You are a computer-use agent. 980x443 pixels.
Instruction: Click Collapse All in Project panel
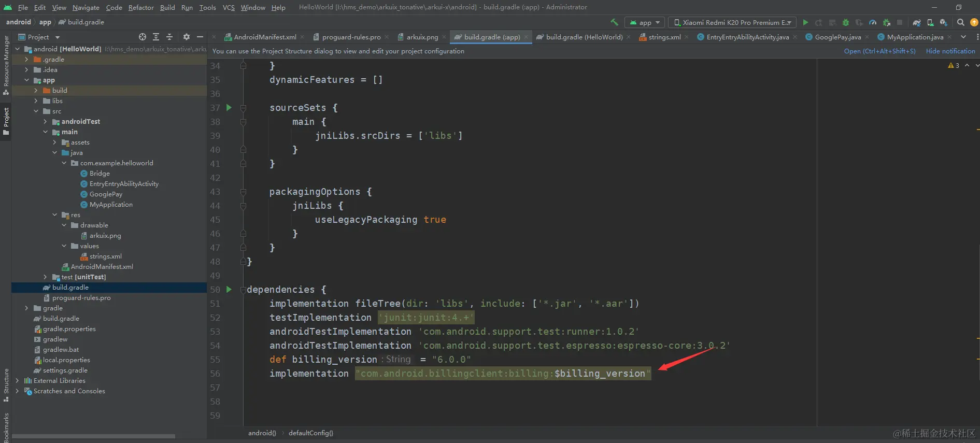coord(169,37)
